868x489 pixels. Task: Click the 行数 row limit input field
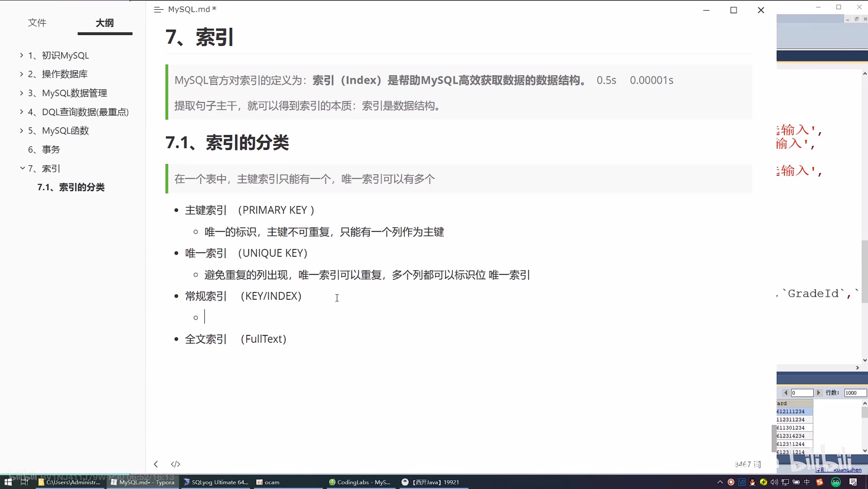(x=855, y=393)
